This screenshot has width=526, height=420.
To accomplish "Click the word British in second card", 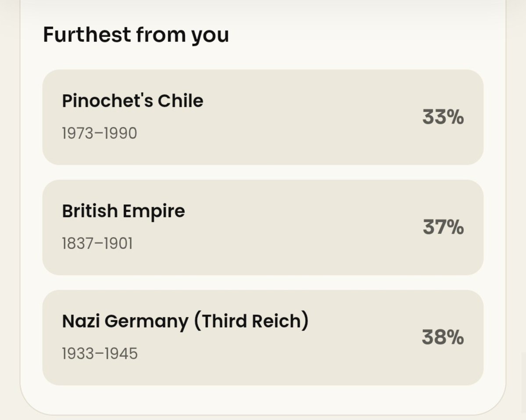I will coord(90,211).
